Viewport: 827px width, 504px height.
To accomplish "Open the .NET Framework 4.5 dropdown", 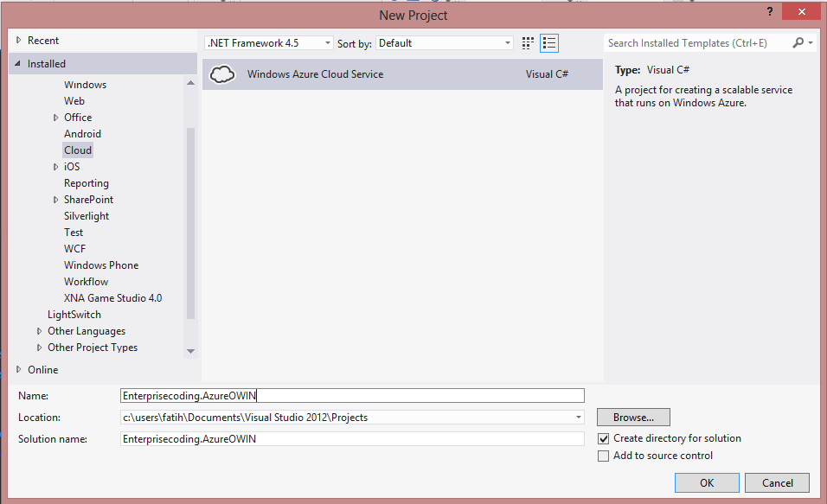I will pyautogui.click(x=269, y=43).
